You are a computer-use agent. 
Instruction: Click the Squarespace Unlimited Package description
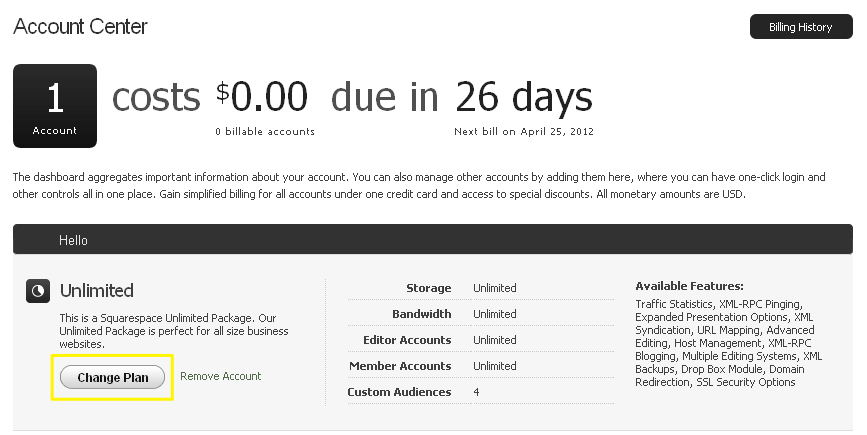172,331
